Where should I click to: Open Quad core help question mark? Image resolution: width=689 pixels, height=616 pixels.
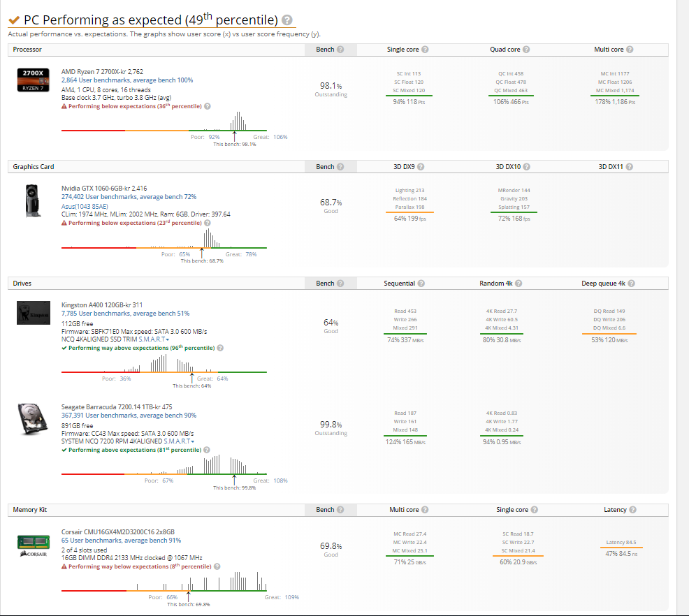coord(526,50)
